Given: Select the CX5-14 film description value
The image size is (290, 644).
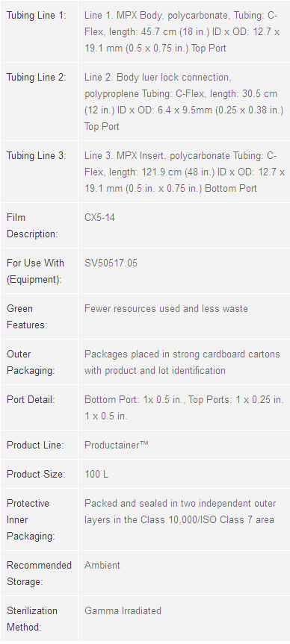Looking at the screenshot, I should [x=99, y=217].
